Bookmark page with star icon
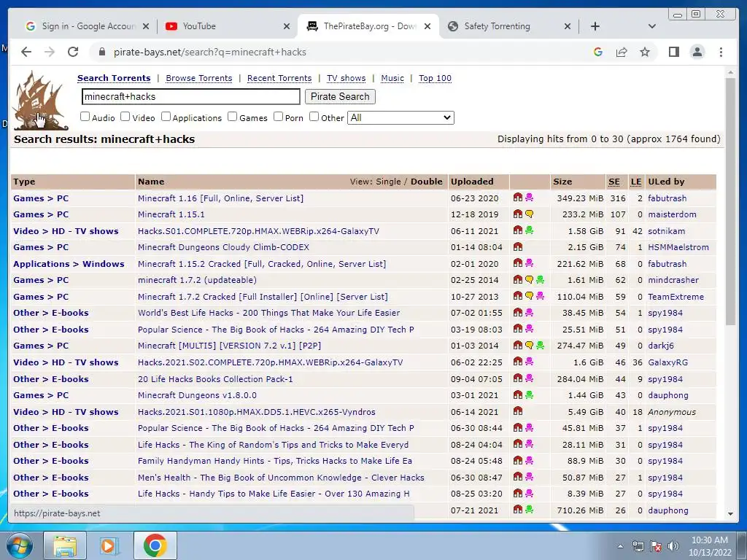 pyautogui.click(x=645, y=52)
